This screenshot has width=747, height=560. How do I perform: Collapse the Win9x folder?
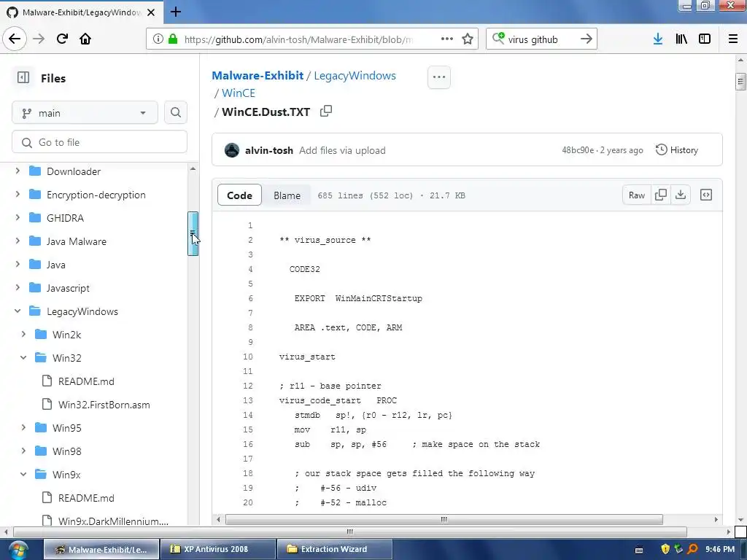pyautogui.click(x=23, y=474)
